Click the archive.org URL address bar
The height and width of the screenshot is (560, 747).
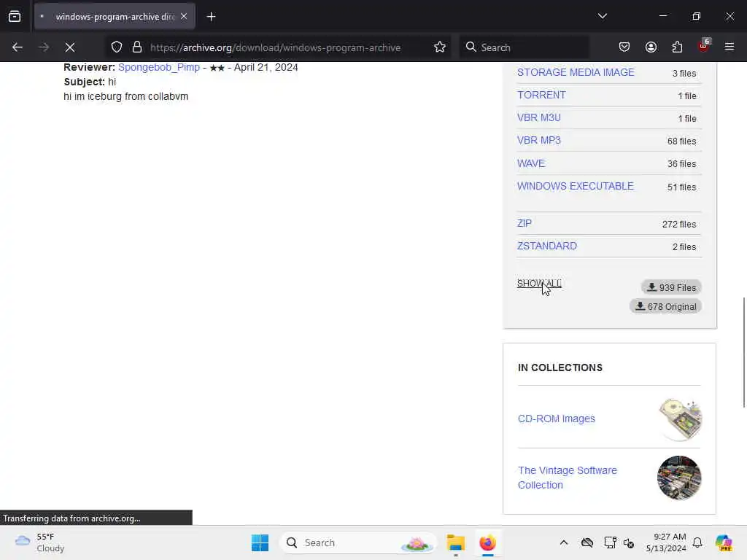pyautogui.click(x=275, y=47)
